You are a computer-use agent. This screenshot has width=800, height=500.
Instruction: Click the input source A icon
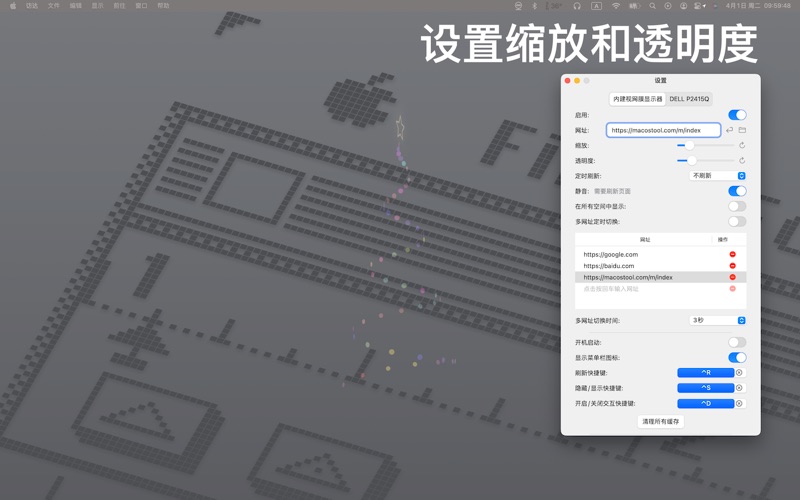596,6
